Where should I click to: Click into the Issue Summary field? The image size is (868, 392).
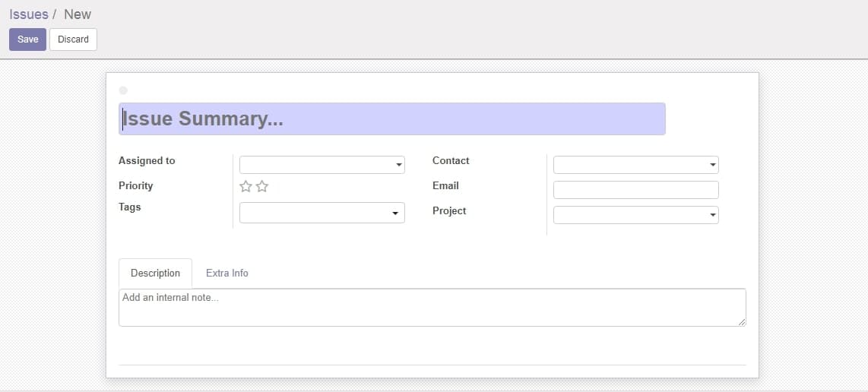(392, 119)
